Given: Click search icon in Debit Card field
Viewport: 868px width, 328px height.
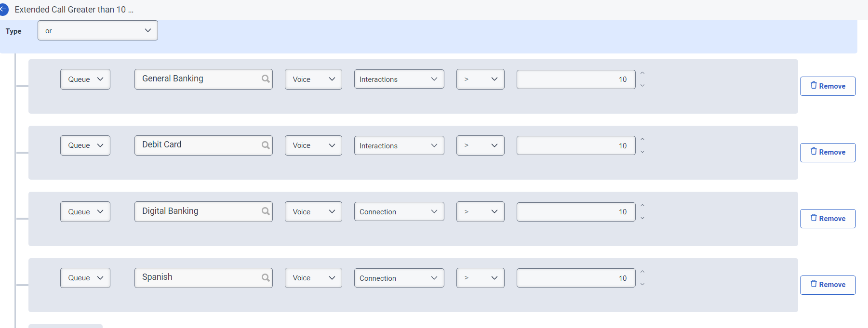Looking at the screenshot, I should (266, 145).
